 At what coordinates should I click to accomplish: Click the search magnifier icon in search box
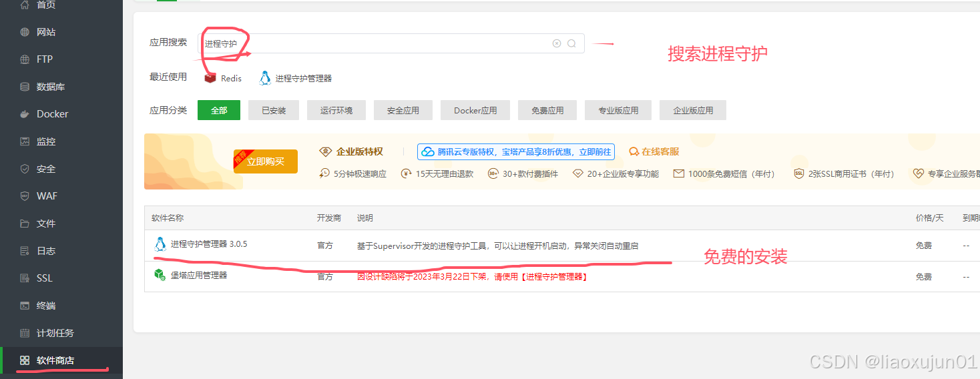coord(571,43)
